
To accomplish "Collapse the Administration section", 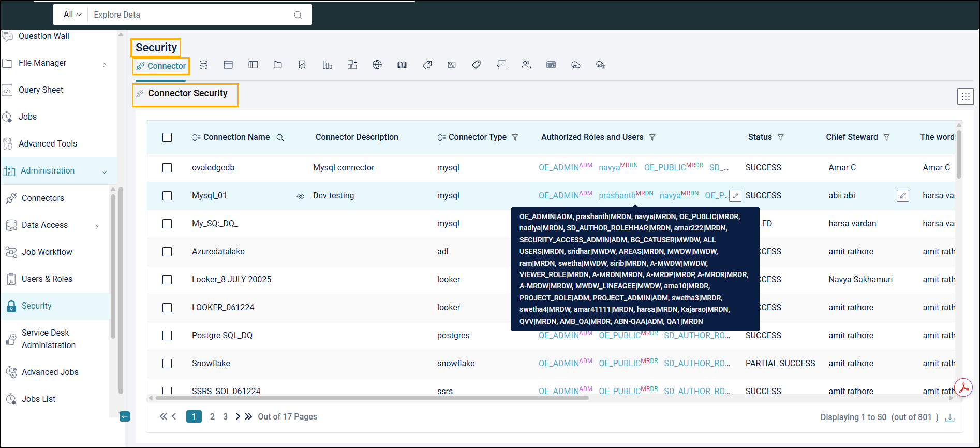I will point(105,172).
